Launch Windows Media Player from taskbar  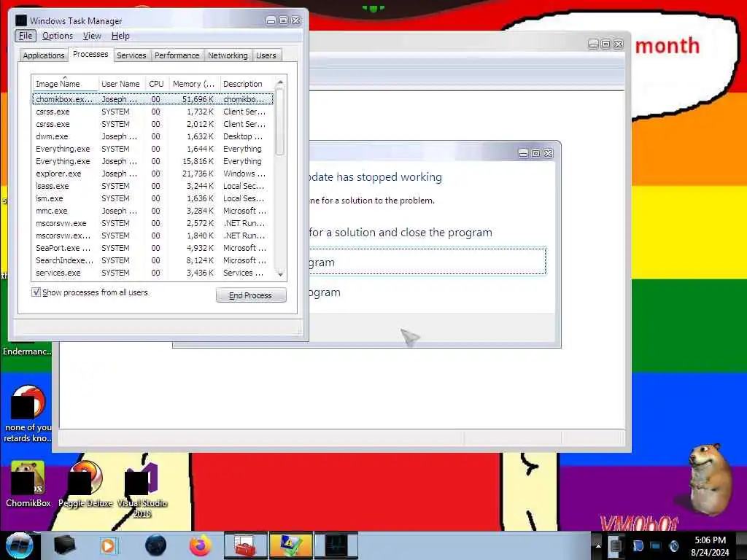coord(109,545)
